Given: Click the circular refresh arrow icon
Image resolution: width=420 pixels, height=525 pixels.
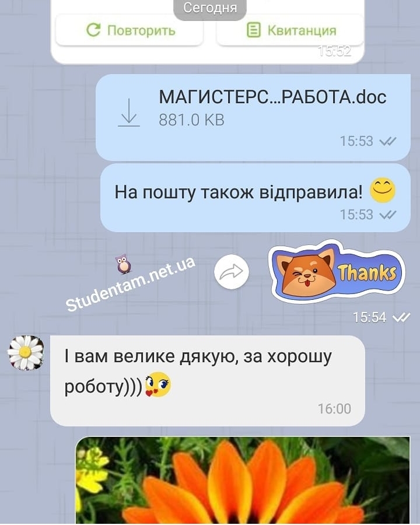Looking at the screenshot, I should [x=93, y=30].
